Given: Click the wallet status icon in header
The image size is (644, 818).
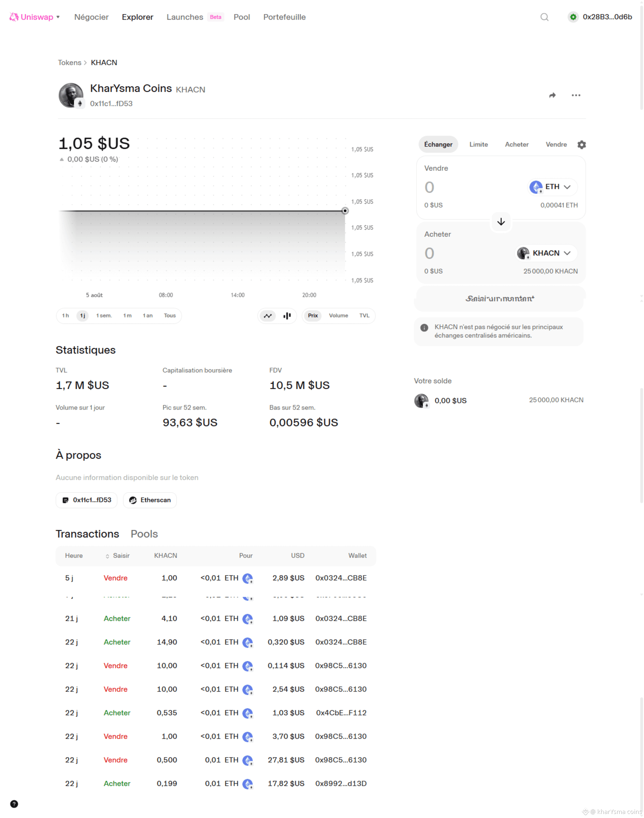Looking at the screenshot, I should (x=573, y=17).
